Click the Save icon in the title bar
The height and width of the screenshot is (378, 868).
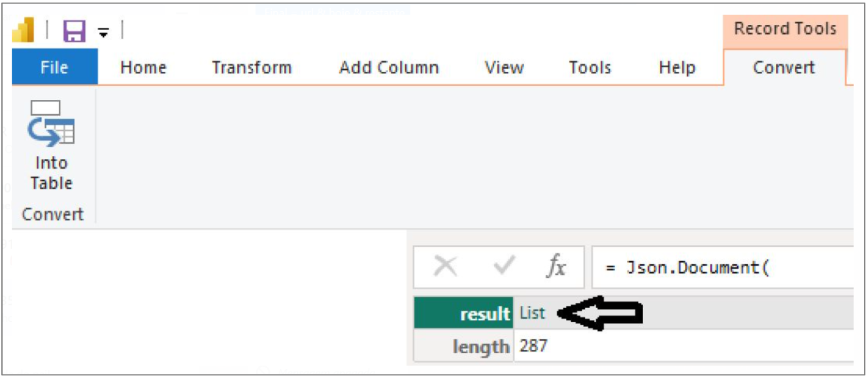tap(74, 31)
